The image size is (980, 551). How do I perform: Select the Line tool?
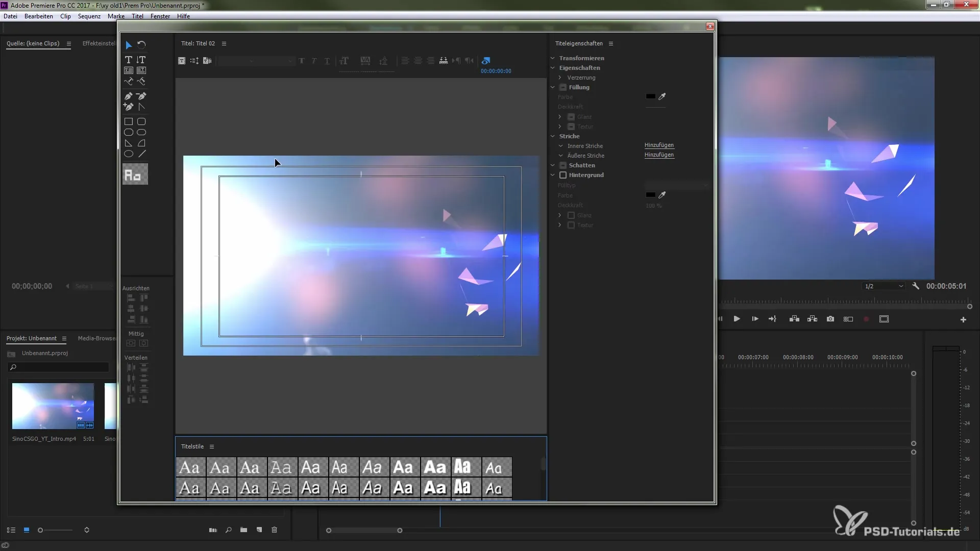click(141, 154)
